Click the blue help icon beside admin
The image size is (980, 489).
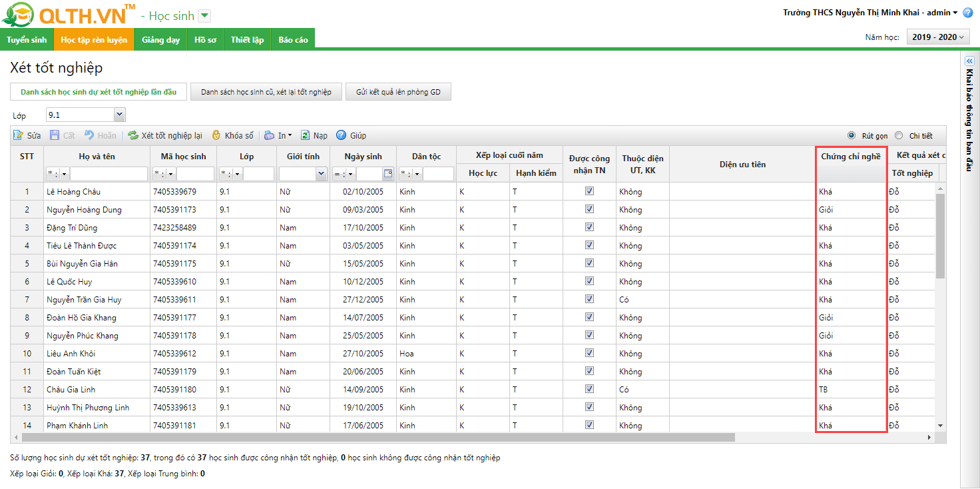[968, 13]
